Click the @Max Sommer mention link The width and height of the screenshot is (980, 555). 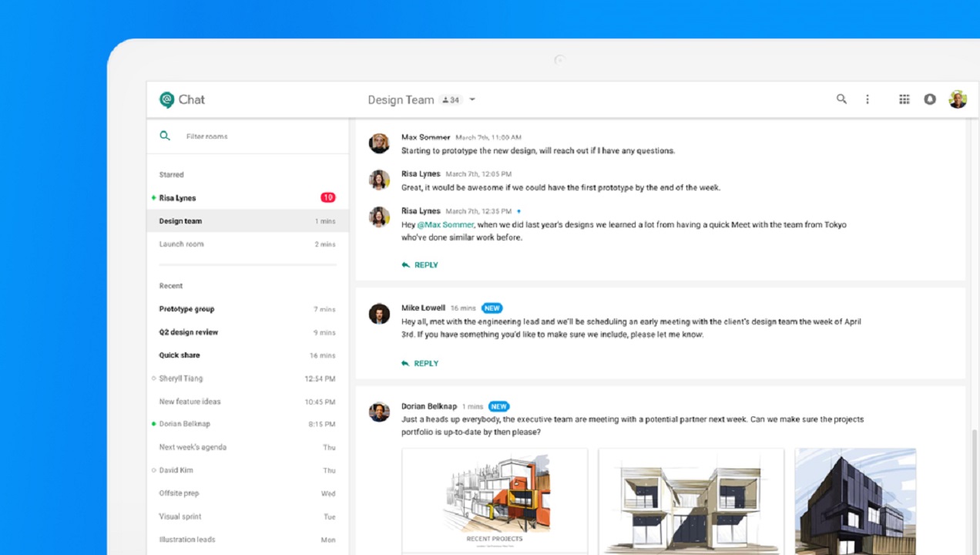(x=445, y=225)
